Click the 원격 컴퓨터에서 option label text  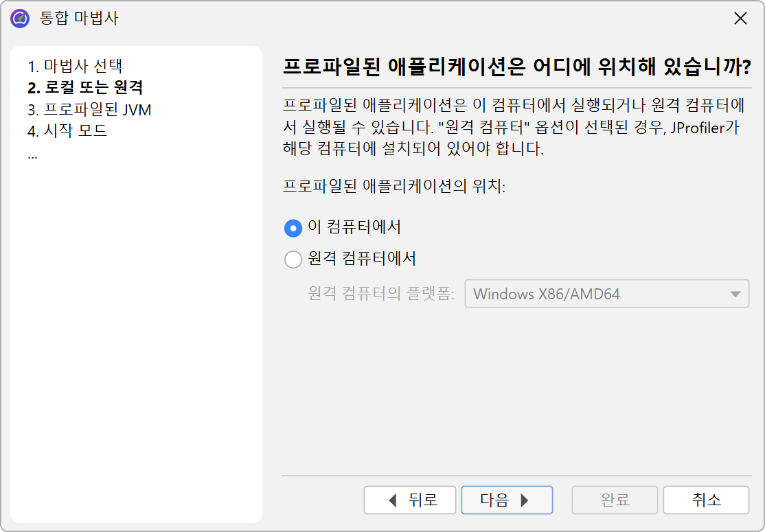[x=362, y=258]
